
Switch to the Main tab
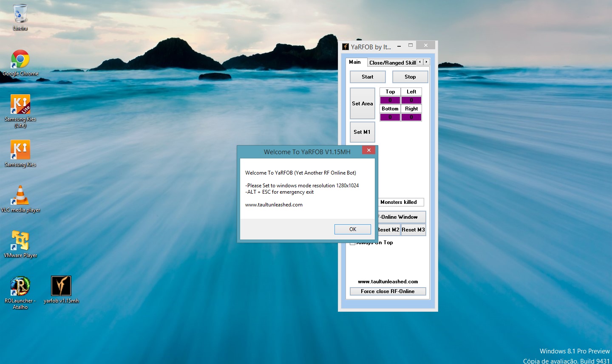point(355,62)
